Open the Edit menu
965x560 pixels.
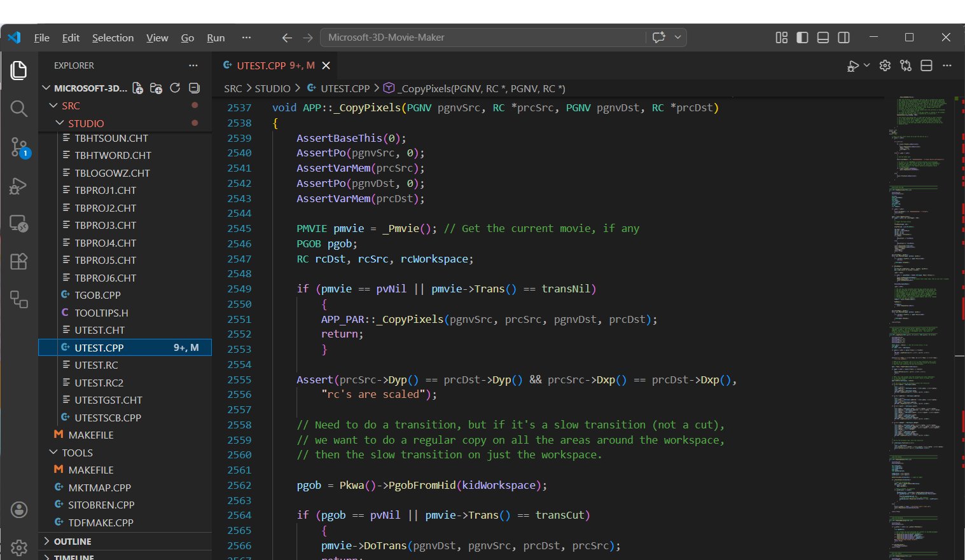coord(71,38)
